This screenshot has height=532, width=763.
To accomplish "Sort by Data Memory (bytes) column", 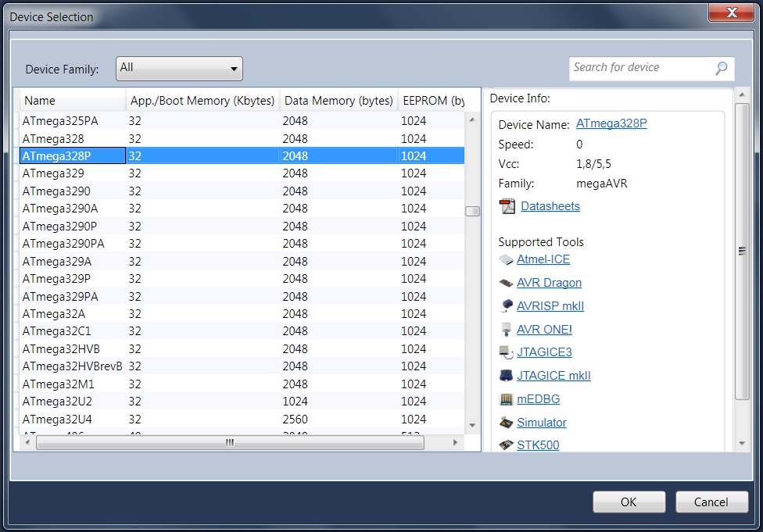I will pos(338,100).
